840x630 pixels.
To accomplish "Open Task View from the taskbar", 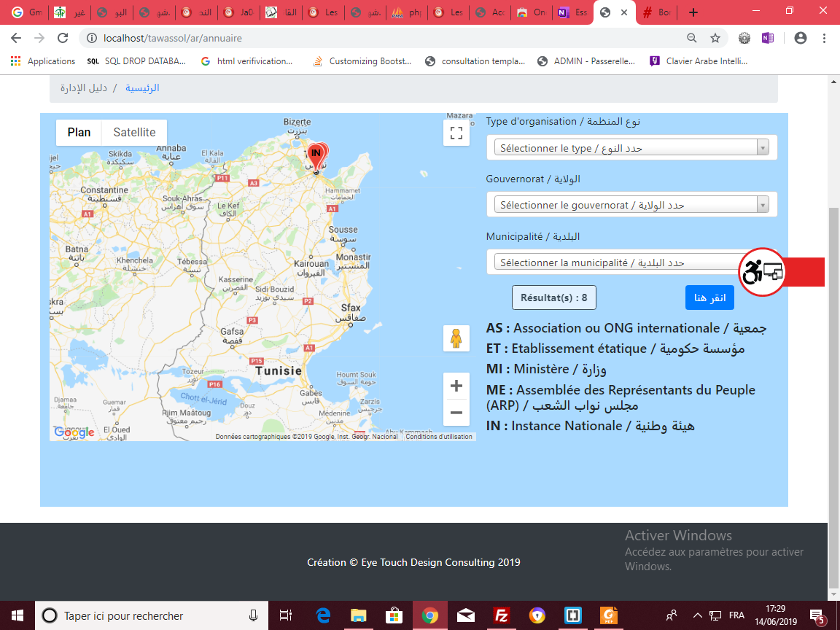I will (286, 615).
